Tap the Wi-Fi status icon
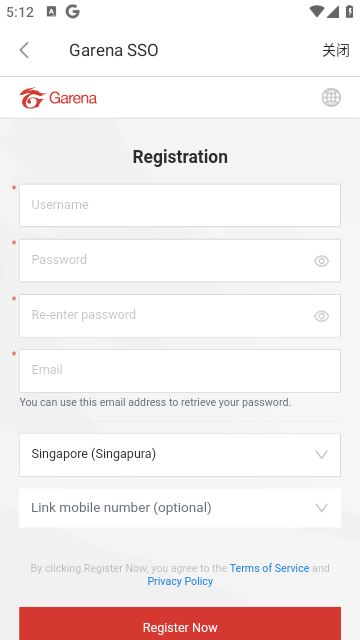The height and width of the screenshot is (640, 360). click(x=316, y=11)
